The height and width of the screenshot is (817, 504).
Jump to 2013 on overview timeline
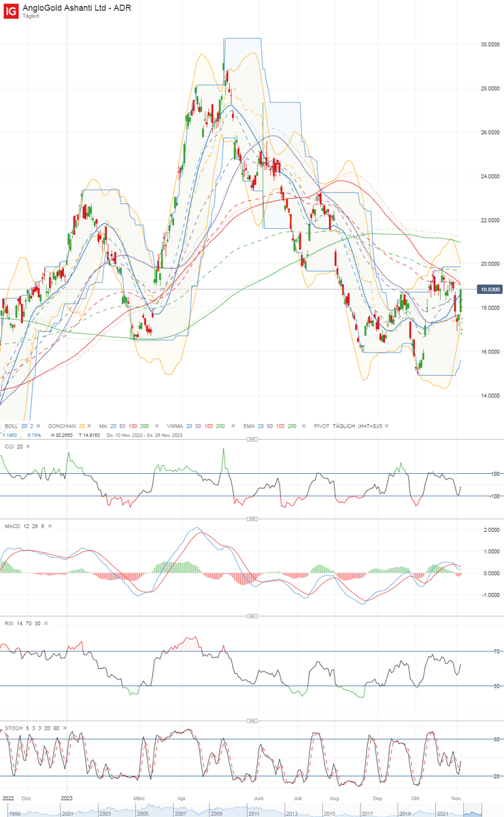click(x=291, y=814)
